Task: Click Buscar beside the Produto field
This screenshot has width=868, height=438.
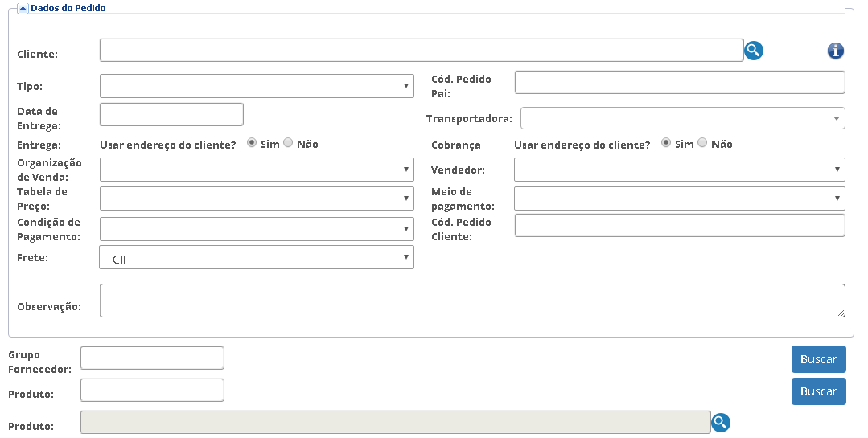Action: click(819, 391)
